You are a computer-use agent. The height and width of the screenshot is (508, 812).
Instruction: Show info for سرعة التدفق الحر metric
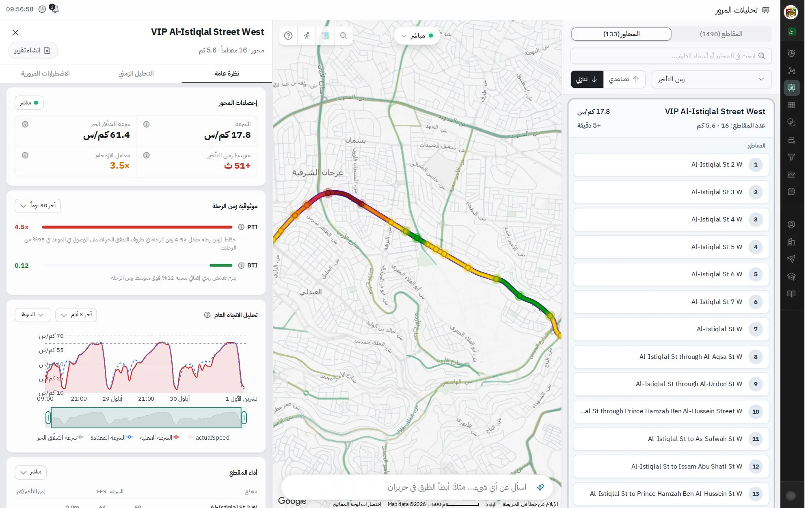pyautogui.click(x=25, y=124)
